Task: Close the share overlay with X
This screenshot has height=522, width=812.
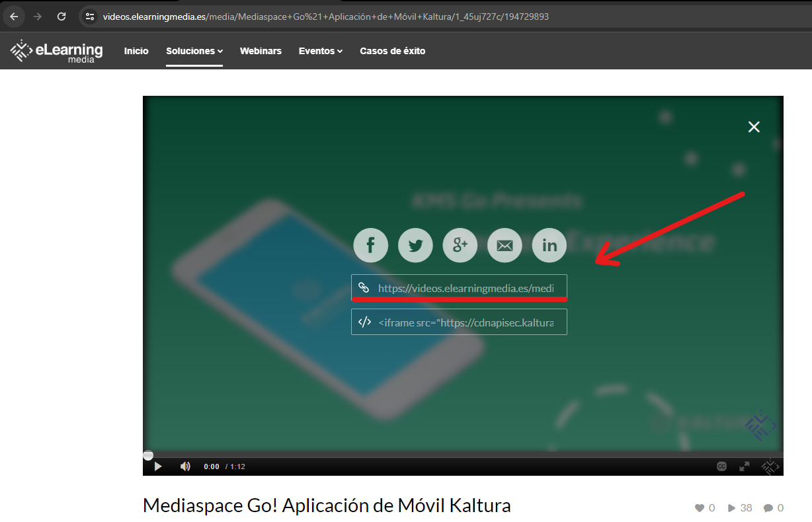Action: 754,127
